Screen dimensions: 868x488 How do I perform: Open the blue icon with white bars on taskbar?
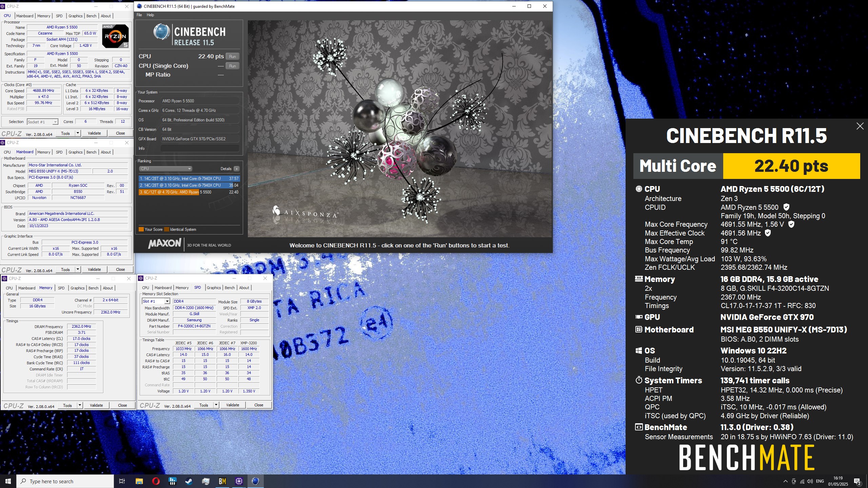point(172,481)
